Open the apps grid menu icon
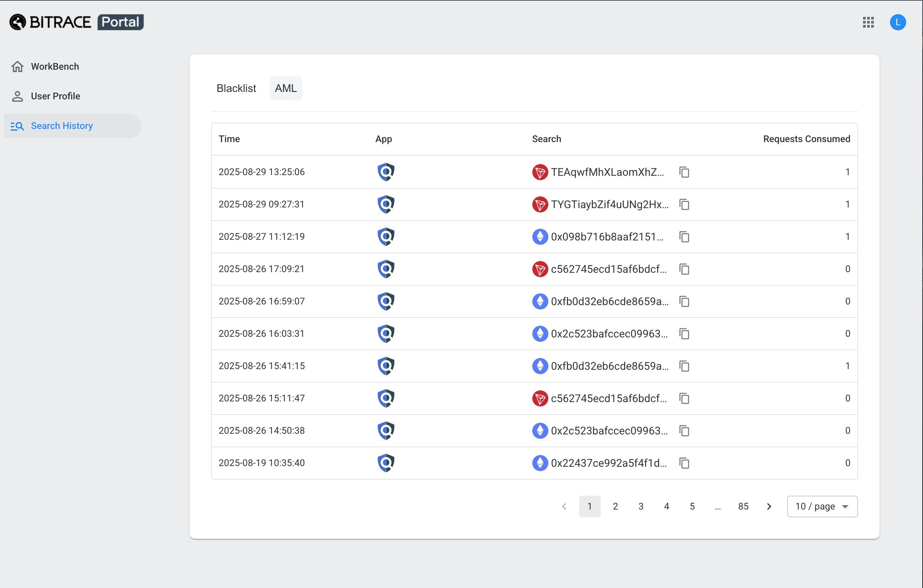The image size is (923, 588). [x=868, y=22]
